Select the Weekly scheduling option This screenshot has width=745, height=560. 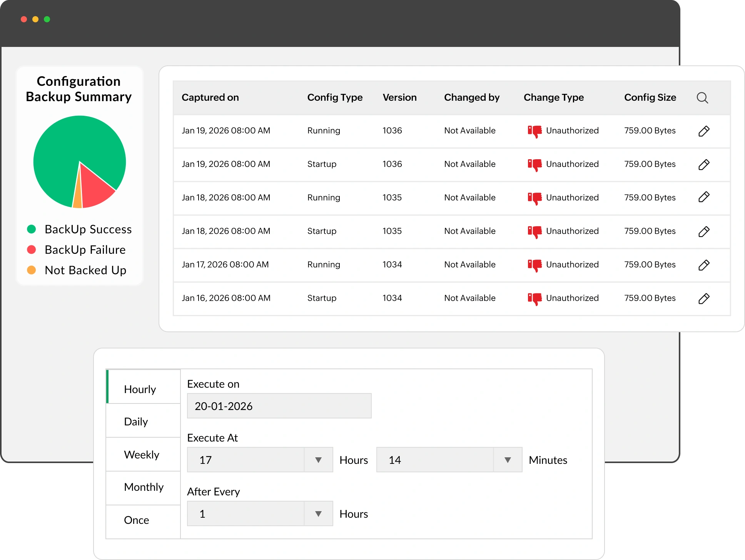[142, 455]
